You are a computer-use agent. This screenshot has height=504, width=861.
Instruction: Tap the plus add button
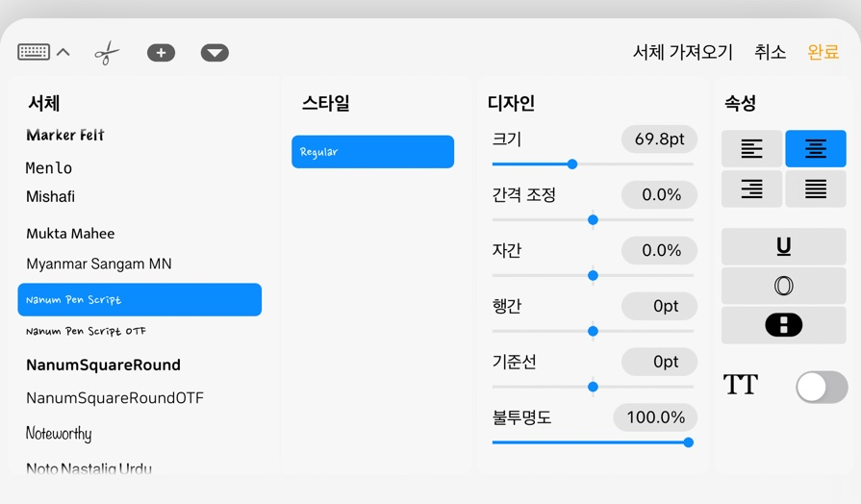coord(161,53)
